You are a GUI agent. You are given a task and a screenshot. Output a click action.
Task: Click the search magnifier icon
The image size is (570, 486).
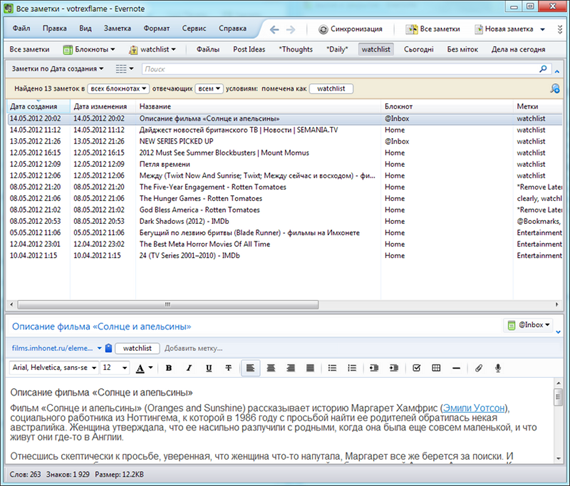pos(543,69)
